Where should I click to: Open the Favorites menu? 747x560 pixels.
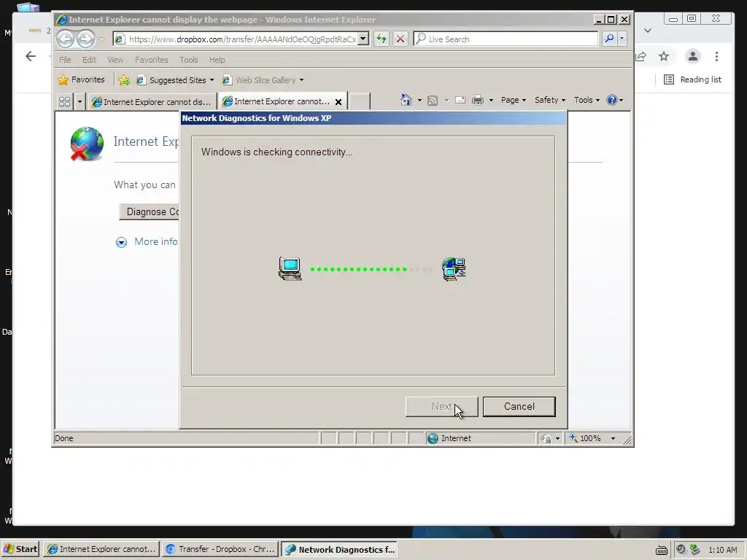click(x=152, y=60)
